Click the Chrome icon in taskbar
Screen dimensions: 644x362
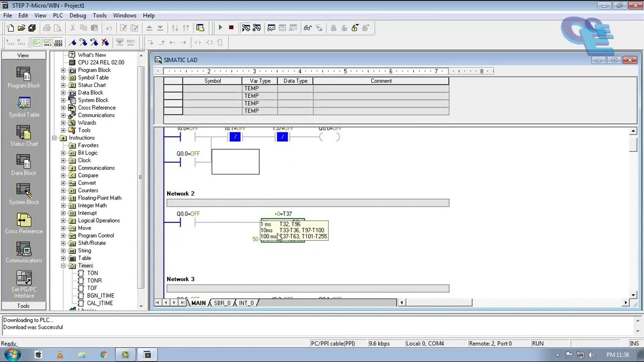tap(104, 354)
